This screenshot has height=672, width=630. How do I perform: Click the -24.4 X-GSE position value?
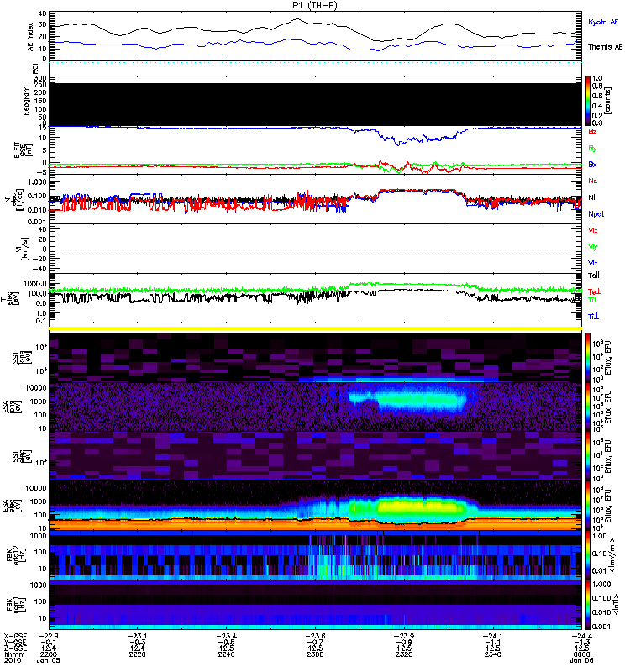(581, 636)
